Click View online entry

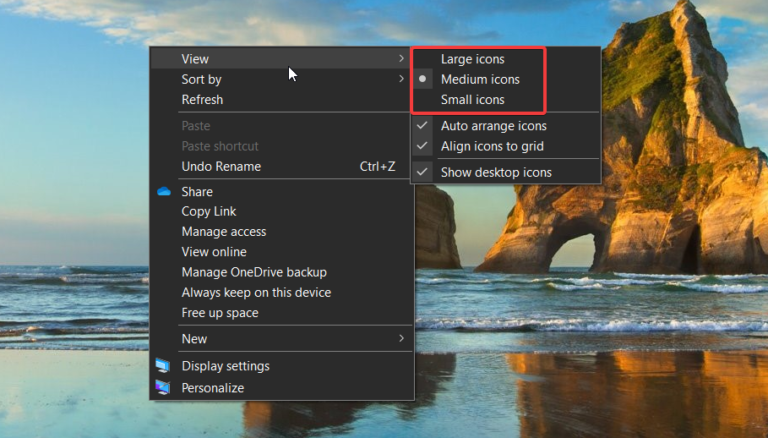tap(213, 252)
